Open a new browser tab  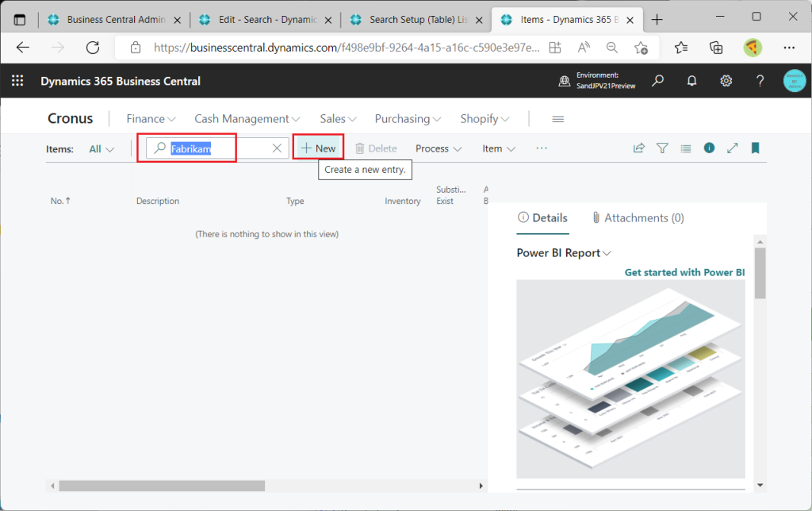657,20
